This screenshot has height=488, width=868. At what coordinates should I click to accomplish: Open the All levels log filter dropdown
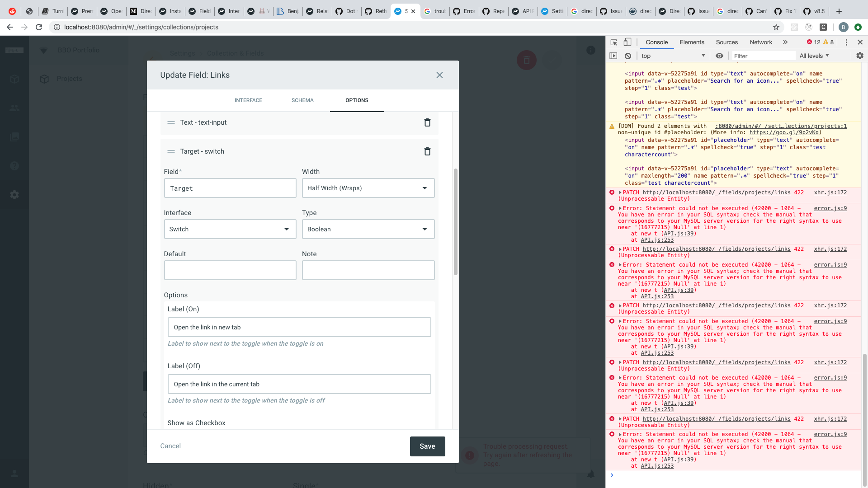[814, 56]
